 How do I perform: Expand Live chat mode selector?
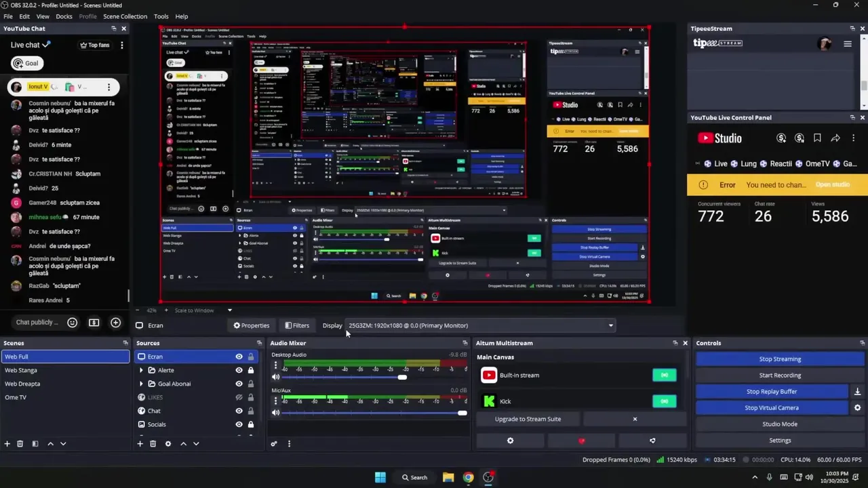coord(31,45)
